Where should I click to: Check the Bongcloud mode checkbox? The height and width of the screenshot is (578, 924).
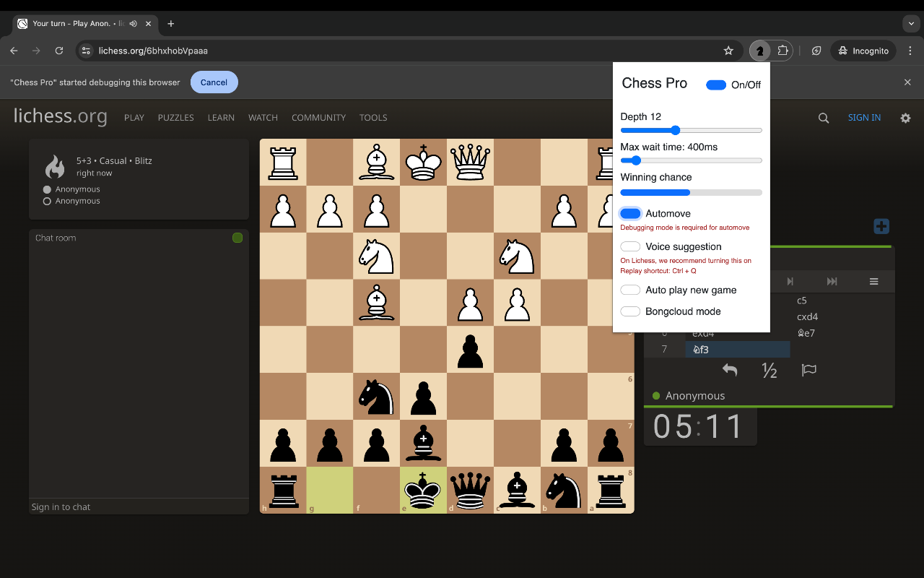[x=629, y=311]
